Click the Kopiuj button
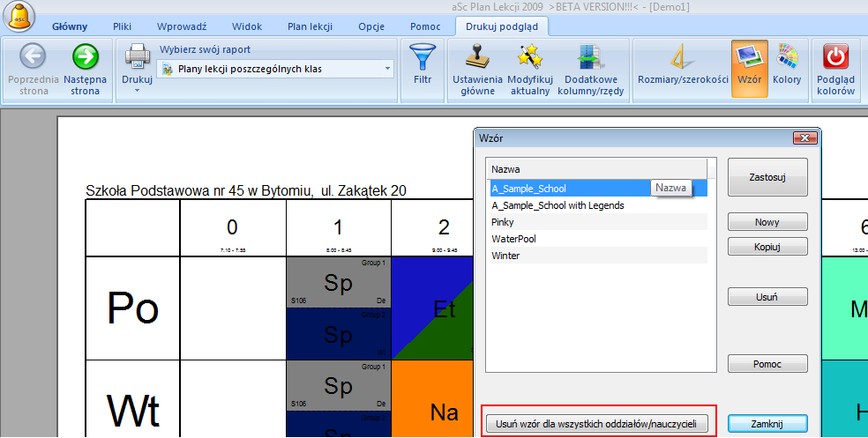Screen dimensions: 868x438 tap(767, 247)
